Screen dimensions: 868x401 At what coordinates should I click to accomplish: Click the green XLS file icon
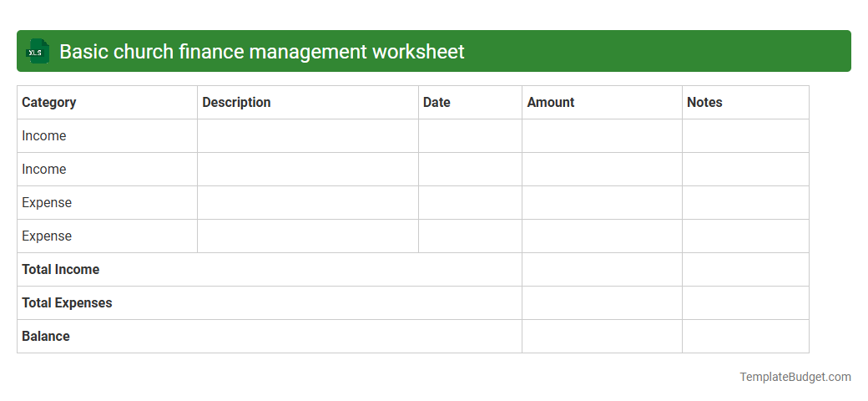click(x=37, y=52)
